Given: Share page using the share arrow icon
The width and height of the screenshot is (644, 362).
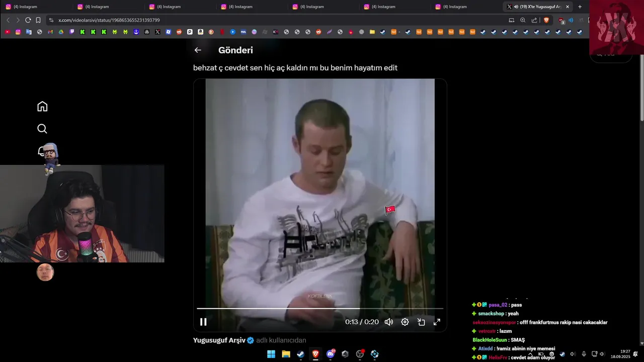Looking at the screenshot, I should click(x=534, y=20).
